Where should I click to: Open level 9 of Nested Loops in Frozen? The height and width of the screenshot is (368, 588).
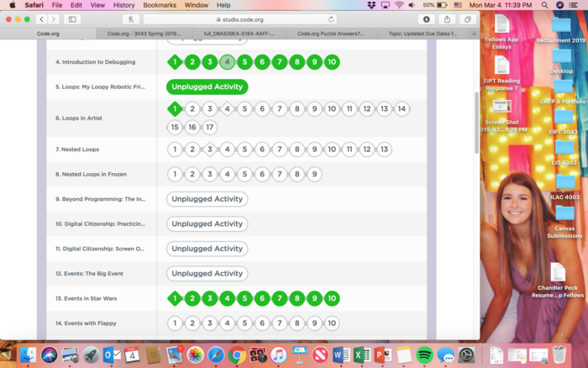click(x=314, y=175)
